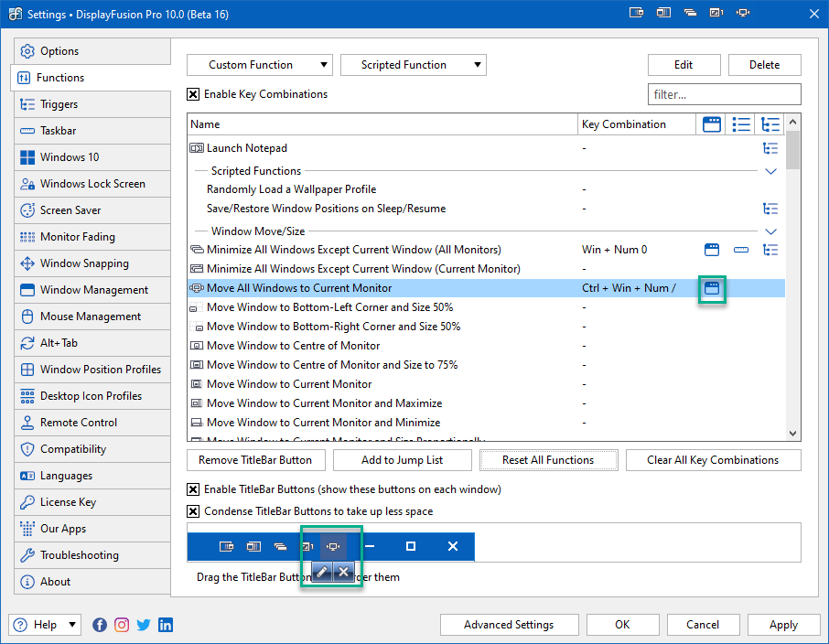
Task: Toggle Condense TitleBar Buttons checkbox
Action: pos(193,511)
